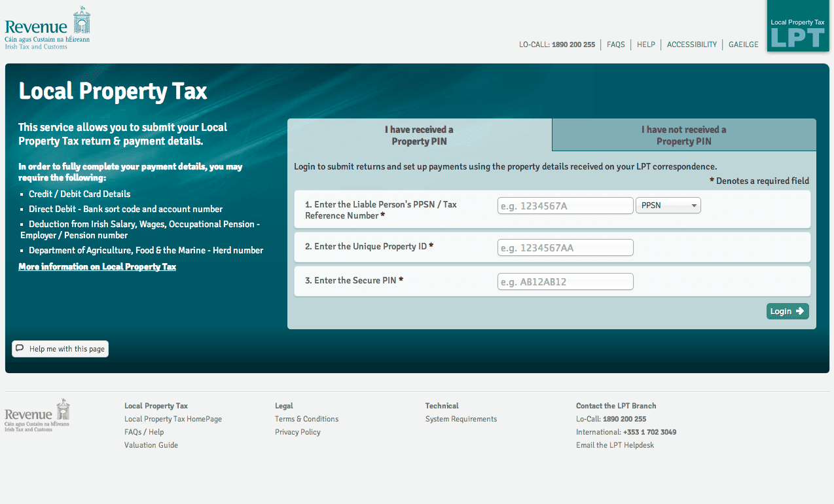View the Privacy Policy page
This screenshot has height=504, width=834.
pyautogui.click(x=297, y=432)
